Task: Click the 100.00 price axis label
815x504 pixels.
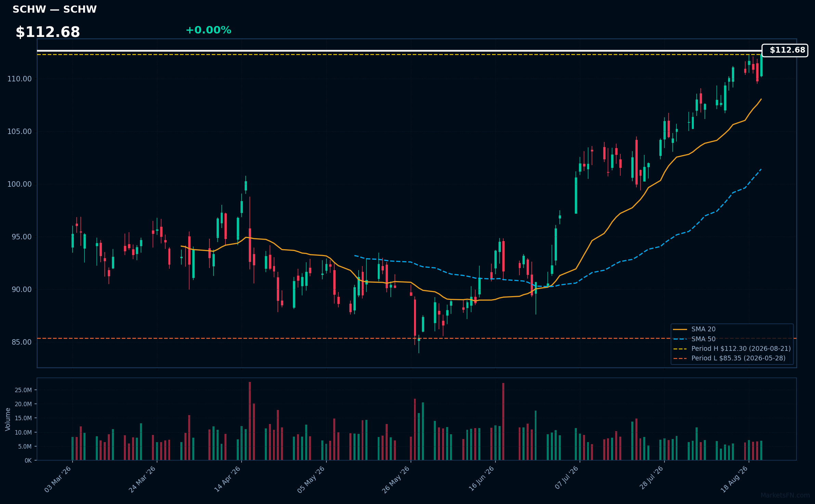Action: (x=20, y=184)
